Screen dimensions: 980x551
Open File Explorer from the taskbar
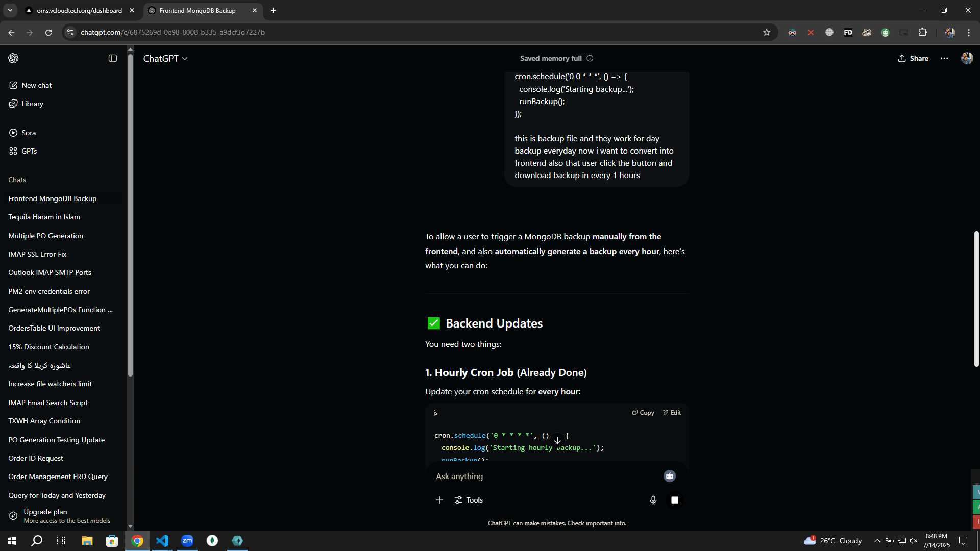pos(87,541)
